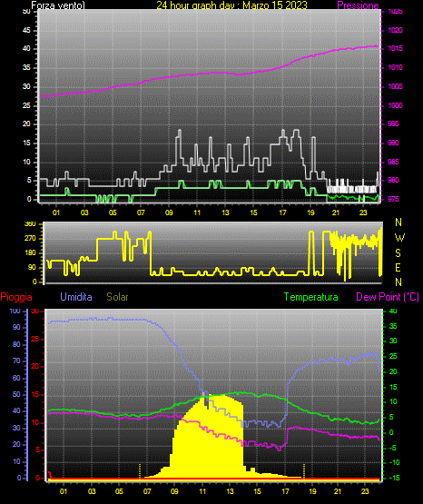Image resolution: width=423 pixels, height=504 pixels.
Task: Click hour '17' below the temperature chart
Action: pos(285,491)
